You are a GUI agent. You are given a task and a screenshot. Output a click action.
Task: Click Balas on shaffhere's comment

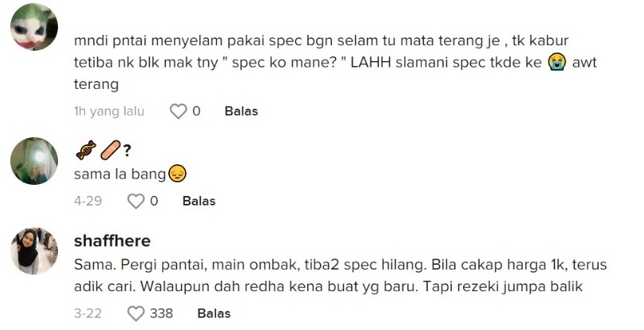[214, 313]
